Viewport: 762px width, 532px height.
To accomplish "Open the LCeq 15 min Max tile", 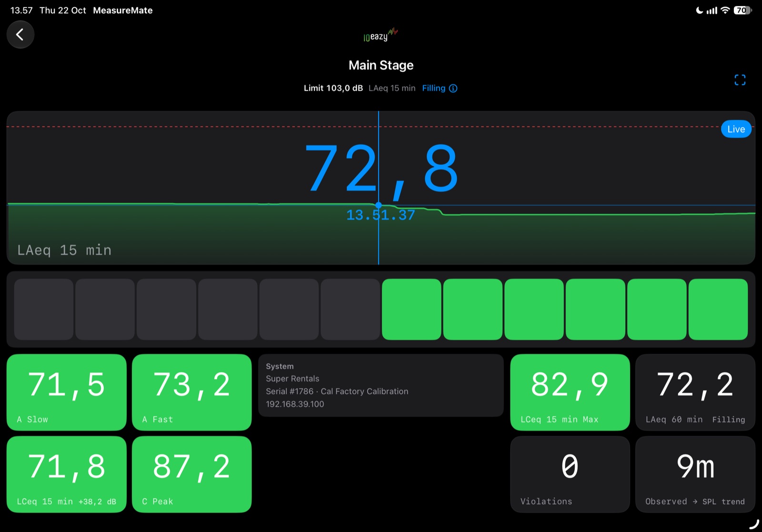I will (570, 392).
